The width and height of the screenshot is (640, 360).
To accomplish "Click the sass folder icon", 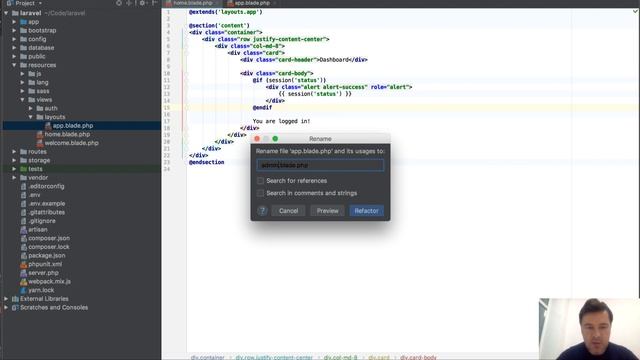I will pos(32,91).
